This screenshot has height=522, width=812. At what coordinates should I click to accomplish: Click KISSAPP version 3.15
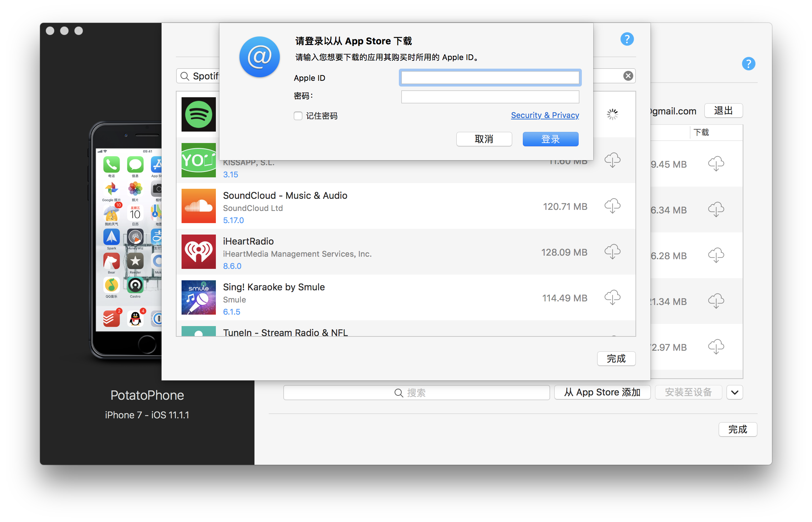(231, 174)
